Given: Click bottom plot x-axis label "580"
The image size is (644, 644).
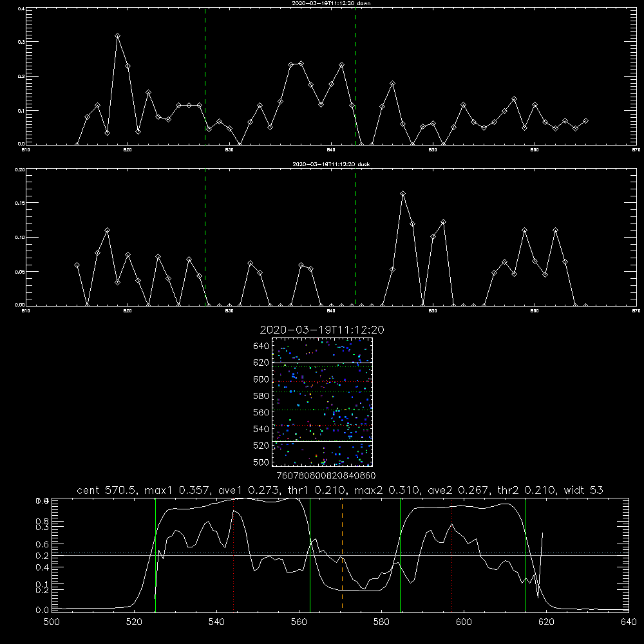Looking at the screenshot, I should pyautogui.click(x=381, y=622).
